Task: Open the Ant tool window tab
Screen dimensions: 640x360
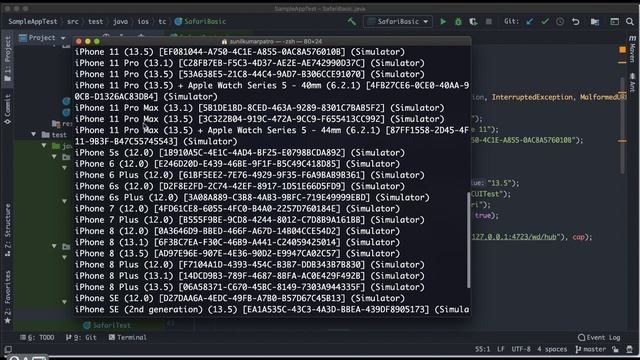Action: 632,83
